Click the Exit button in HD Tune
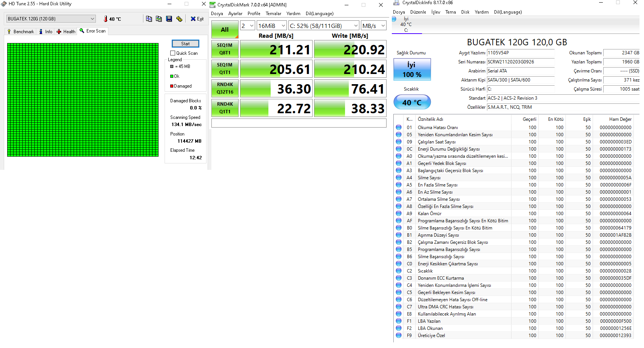 197,19
